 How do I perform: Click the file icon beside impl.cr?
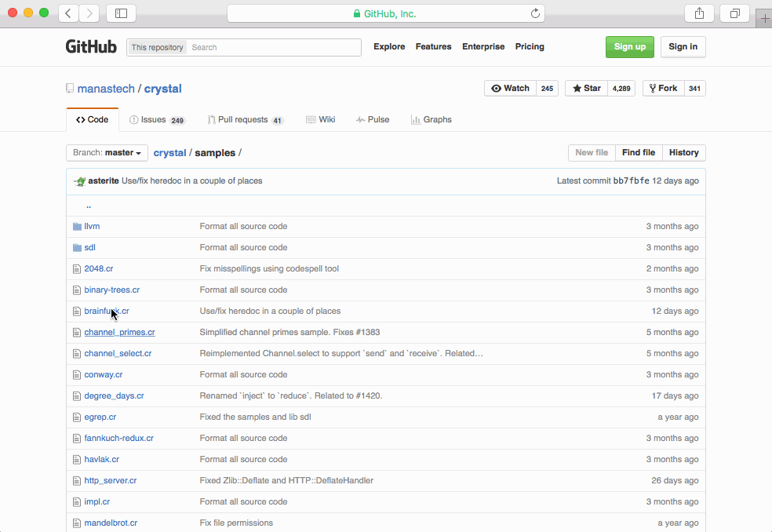(x=77, y=502)
